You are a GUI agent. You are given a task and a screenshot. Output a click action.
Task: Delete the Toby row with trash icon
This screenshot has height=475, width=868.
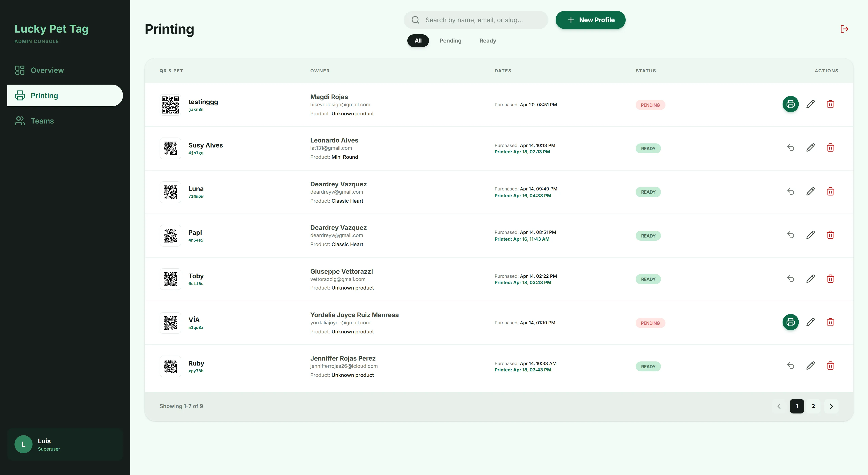click(x=830, y=279)
